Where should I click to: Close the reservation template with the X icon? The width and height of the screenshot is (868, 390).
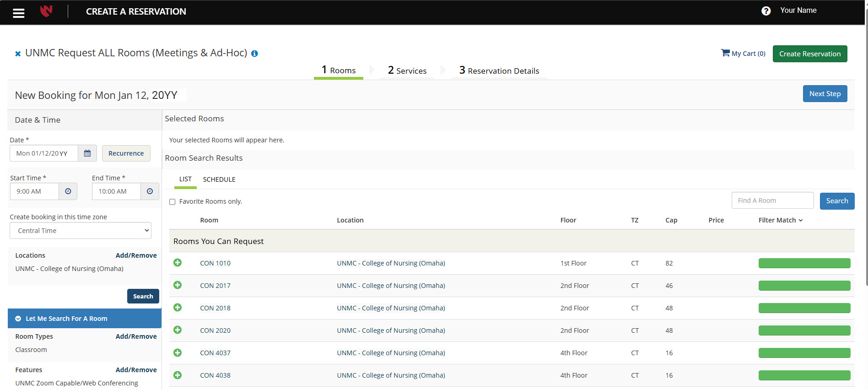tap(18, 54)
